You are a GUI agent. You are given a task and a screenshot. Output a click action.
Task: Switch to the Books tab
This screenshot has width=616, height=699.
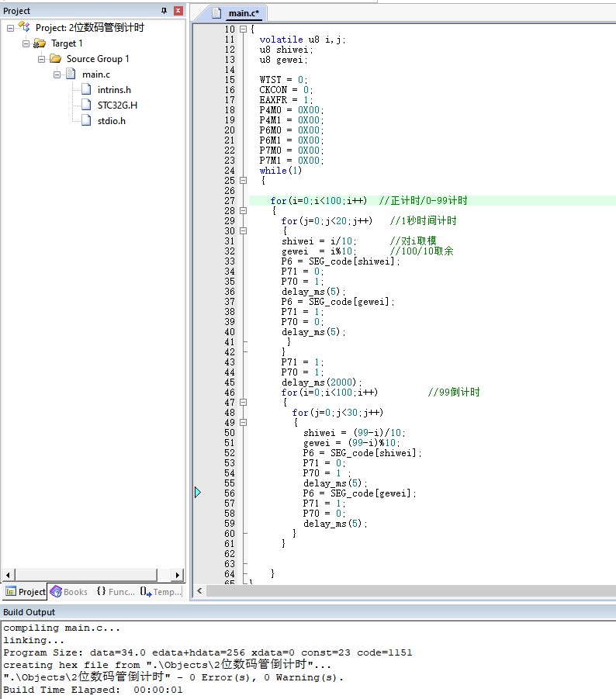[x=68, y=592]
